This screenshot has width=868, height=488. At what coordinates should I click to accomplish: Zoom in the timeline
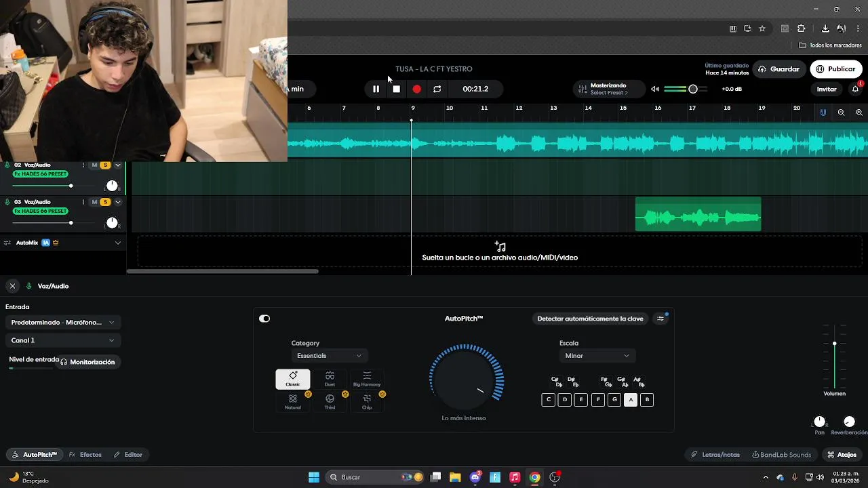(859, 113)
